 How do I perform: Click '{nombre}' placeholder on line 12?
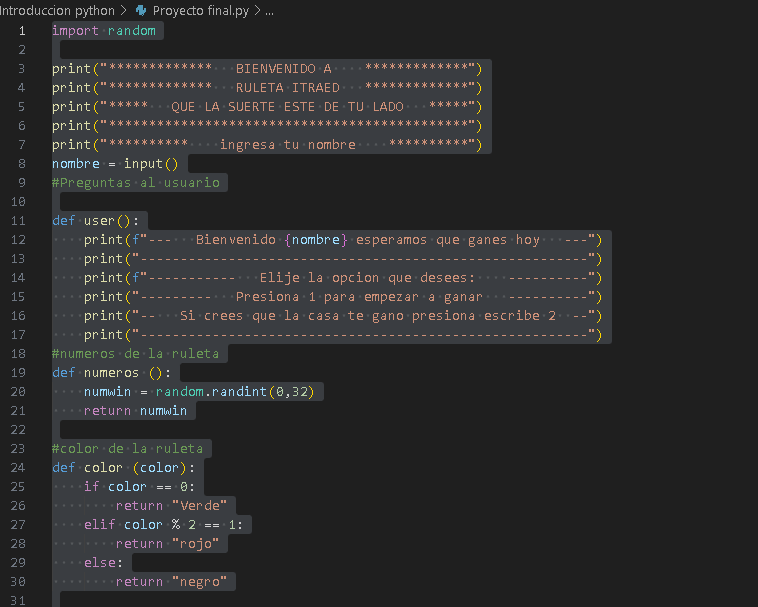[316, 240]
